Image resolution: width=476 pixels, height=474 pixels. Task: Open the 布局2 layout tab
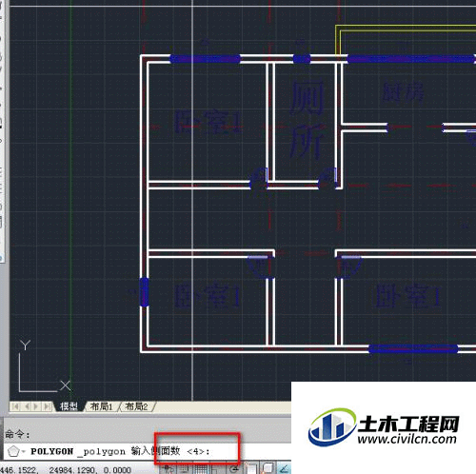tap(137, 406)
